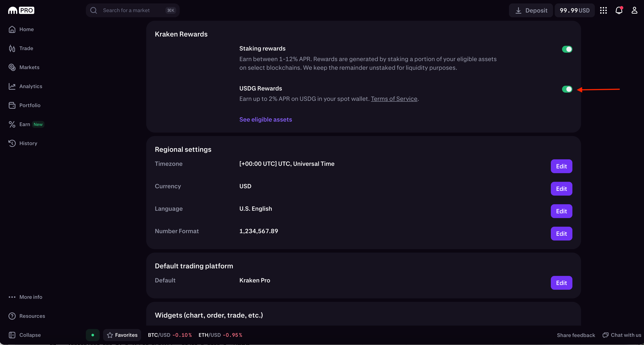Click Share feedback link
Image resolution: width=644 pixels, height=345 pixels.
coord(576,335)
